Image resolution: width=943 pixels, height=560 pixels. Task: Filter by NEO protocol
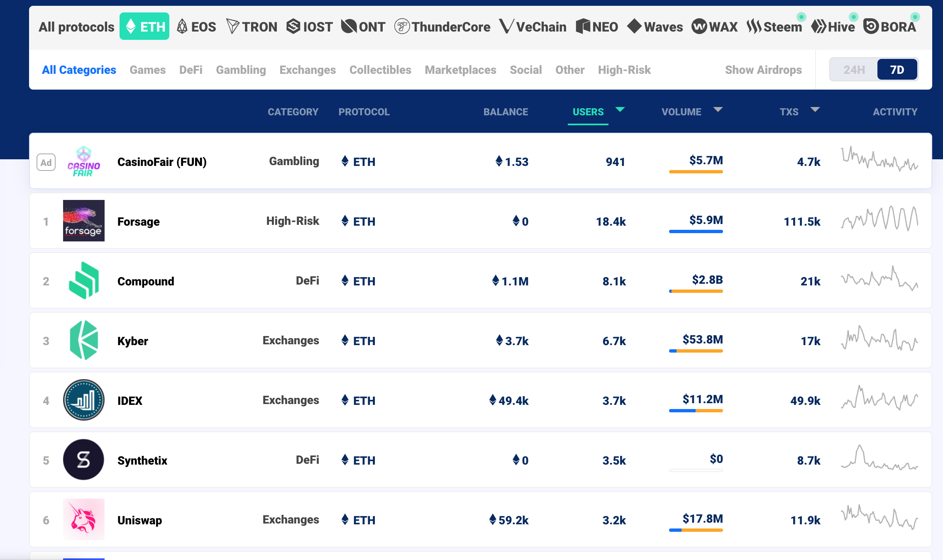597,27
